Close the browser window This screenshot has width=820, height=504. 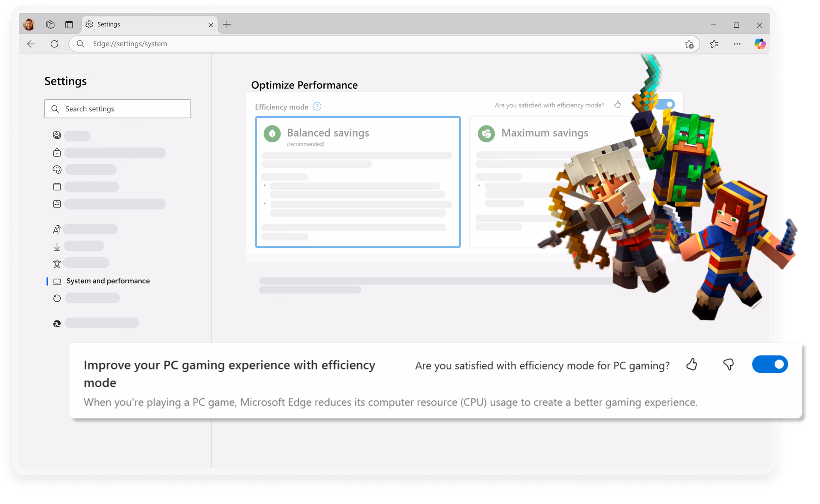point(759,25)
